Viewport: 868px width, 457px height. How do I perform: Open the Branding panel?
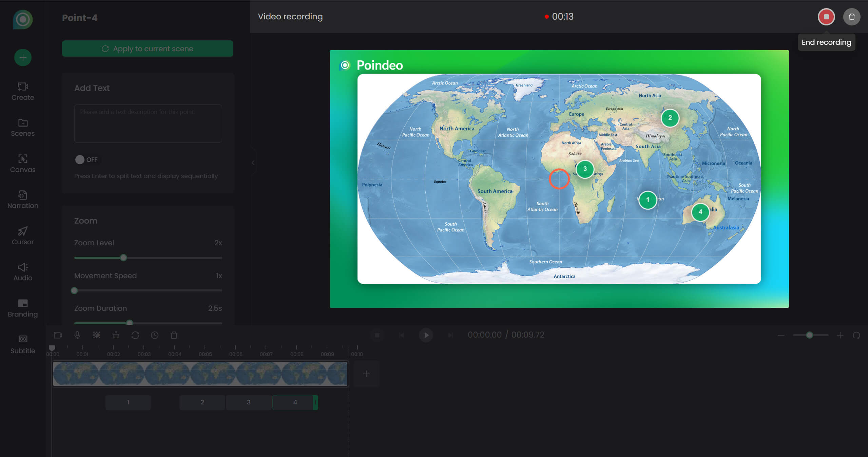(x=23, y=308)
